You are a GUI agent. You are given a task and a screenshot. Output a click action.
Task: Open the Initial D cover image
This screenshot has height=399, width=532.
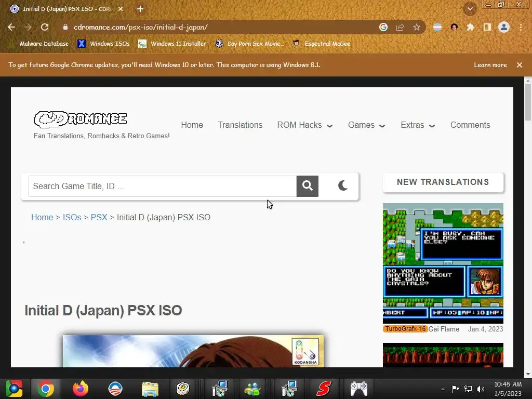coord(193,351)
